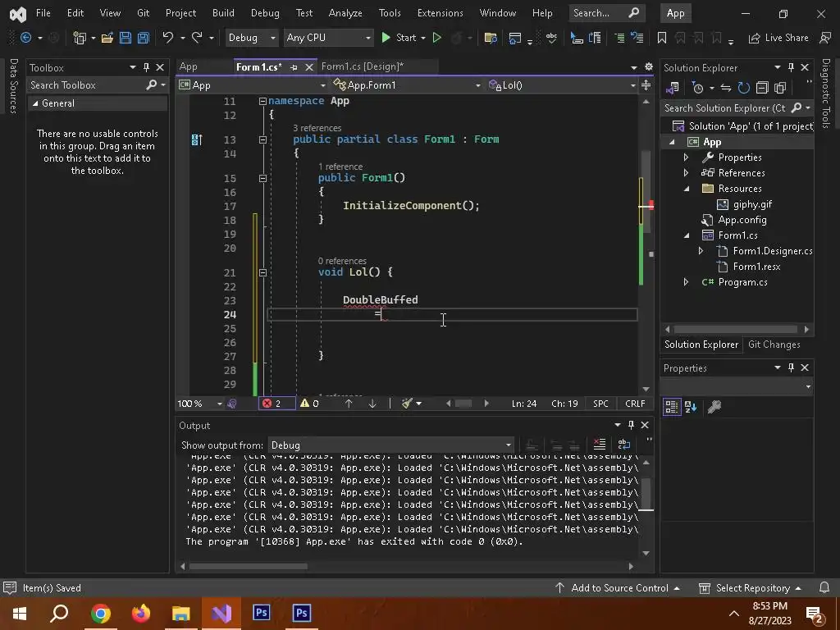Toggle Categorized view in Properties panel
Screen dimensions: 840x630
tap(672, 407)
